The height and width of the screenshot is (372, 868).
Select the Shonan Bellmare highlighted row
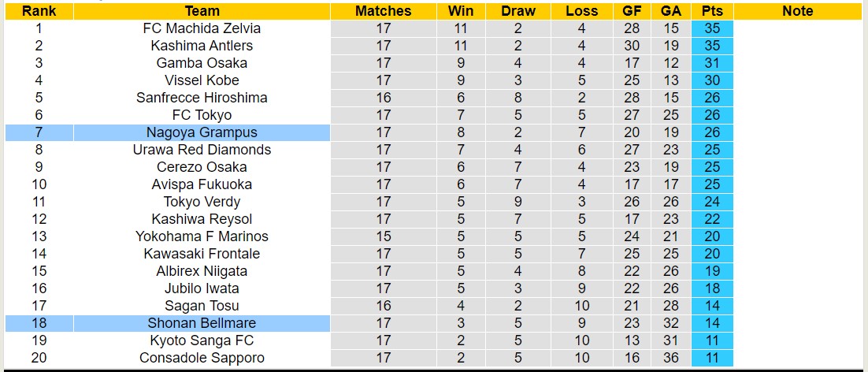pos(202,323)
